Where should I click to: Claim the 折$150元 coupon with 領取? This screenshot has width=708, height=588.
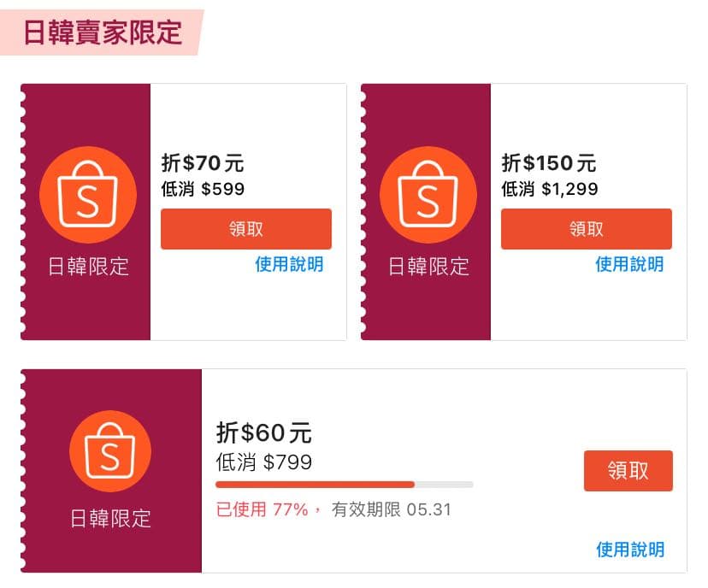pyautogui.click(x=586, y=229)
